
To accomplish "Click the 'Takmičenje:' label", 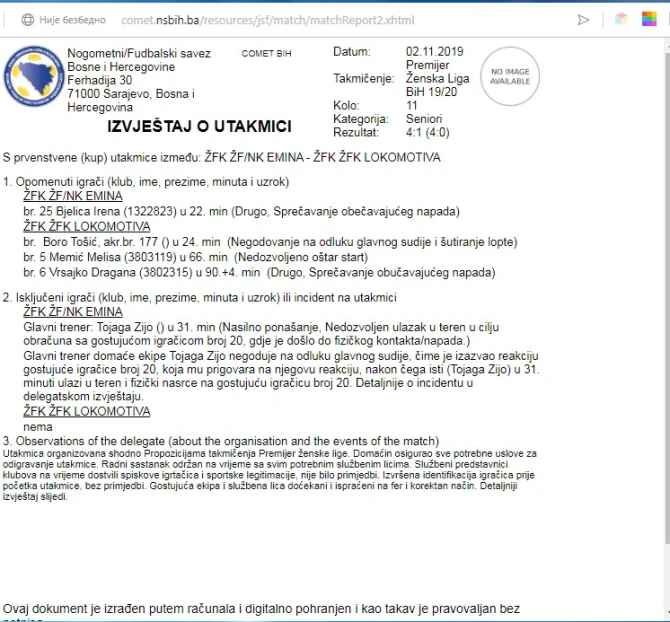I will pyautogui.click(x=364, y=79).
